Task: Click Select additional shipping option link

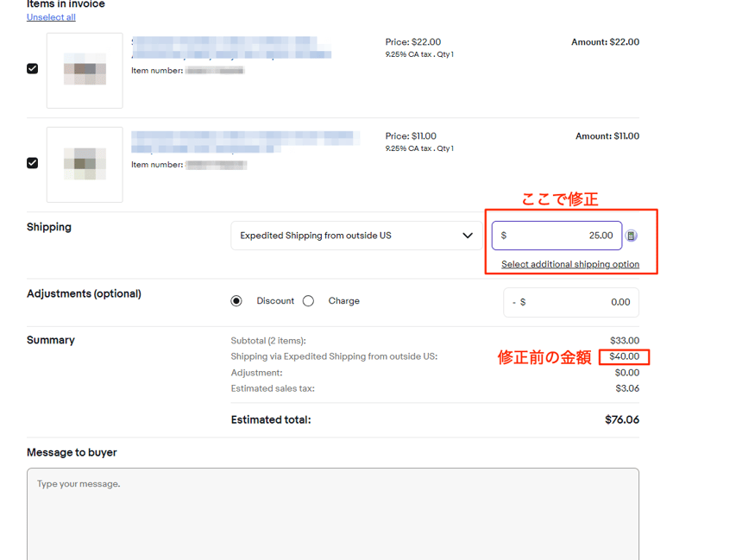Action: pyautogui.click(x=570, y=264)
